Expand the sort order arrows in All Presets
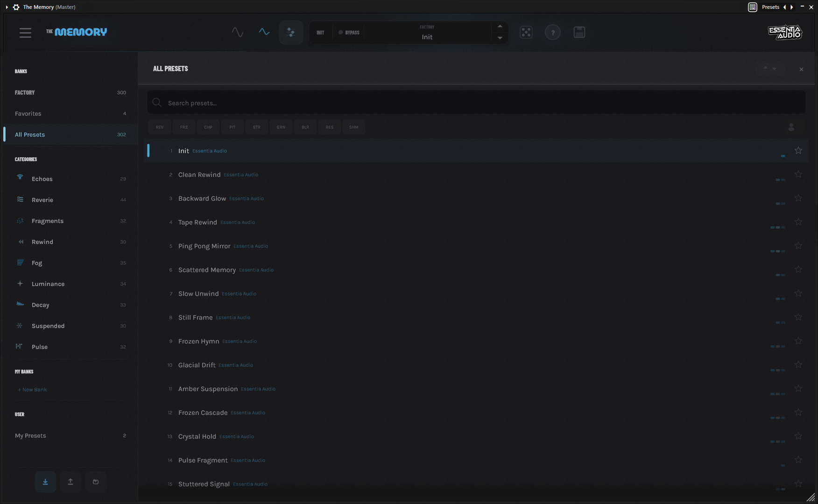818x504 pixels. 769,68
